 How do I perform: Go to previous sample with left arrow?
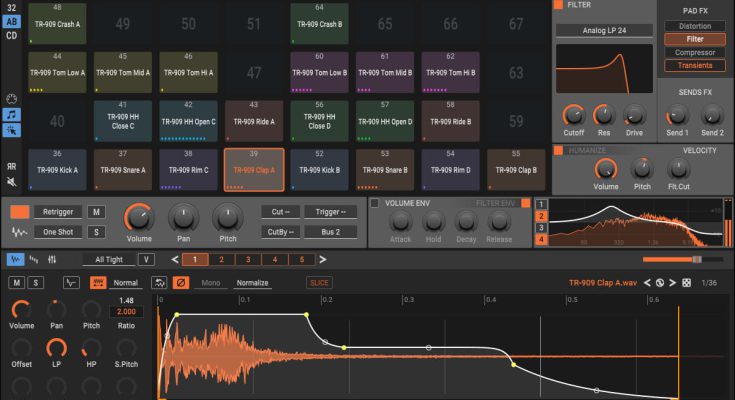pyautogui.click(x=645, y=283)
